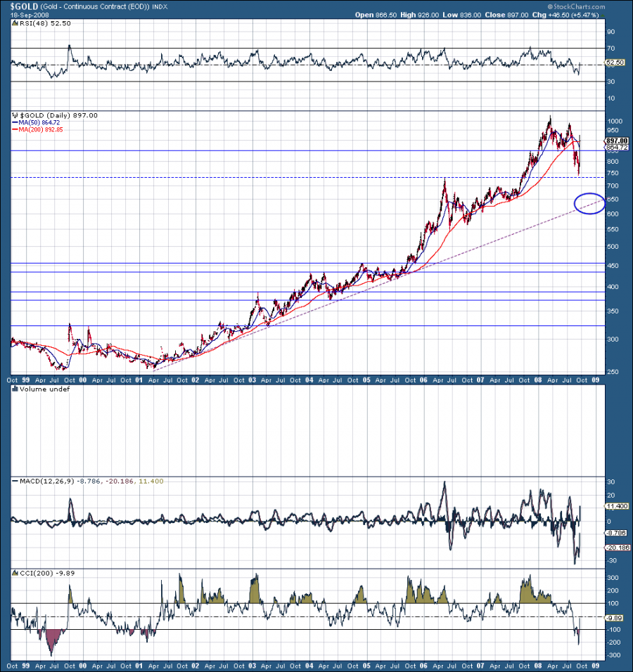Click the 20 level on MACD axis
Image resolution: width=633 pixels, height=672 pixels.
[x=610, y=496]
